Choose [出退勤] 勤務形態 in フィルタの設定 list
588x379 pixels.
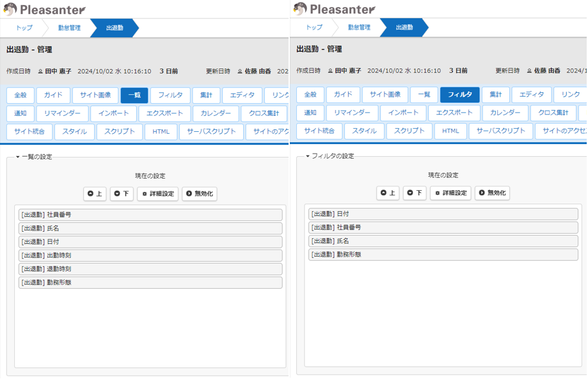[x=443, y=254]
